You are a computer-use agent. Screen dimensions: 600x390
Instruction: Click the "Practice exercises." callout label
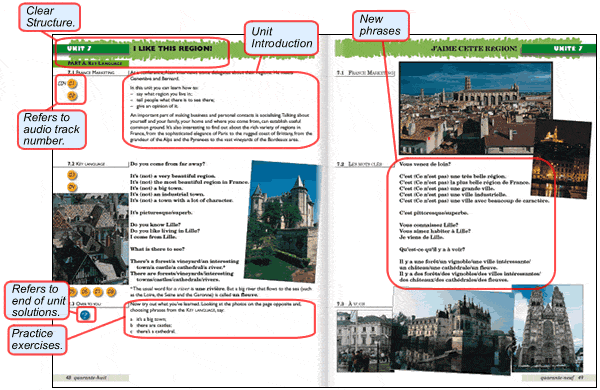click(37, 339)
